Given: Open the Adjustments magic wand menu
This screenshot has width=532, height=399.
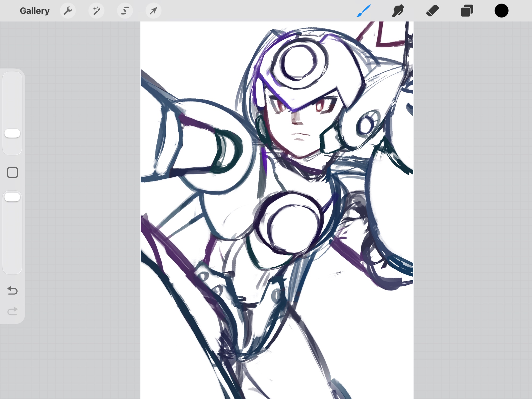Looking at the screenshot, I should coord(96,11).
